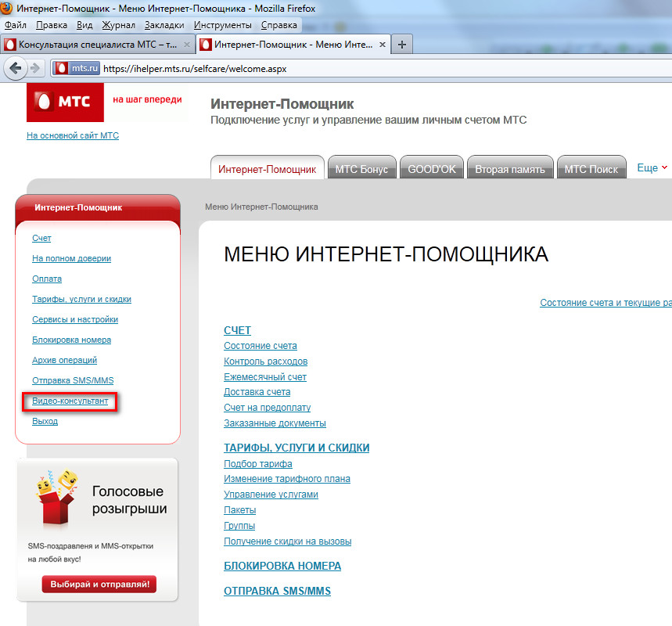Open new tab with plus button
Screen dimensions: 672x626
click(401, 44)
